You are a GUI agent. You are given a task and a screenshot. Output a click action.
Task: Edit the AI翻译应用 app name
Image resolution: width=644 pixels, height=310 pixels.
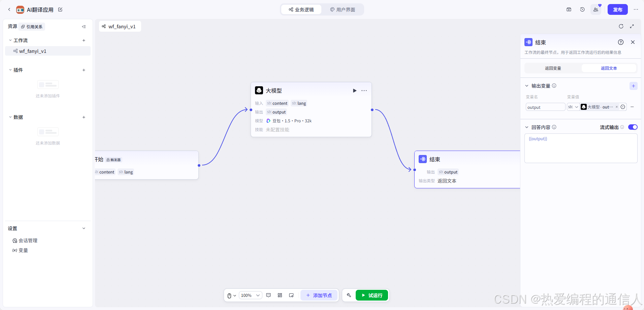pyautogui.click(x=60, y=9)
